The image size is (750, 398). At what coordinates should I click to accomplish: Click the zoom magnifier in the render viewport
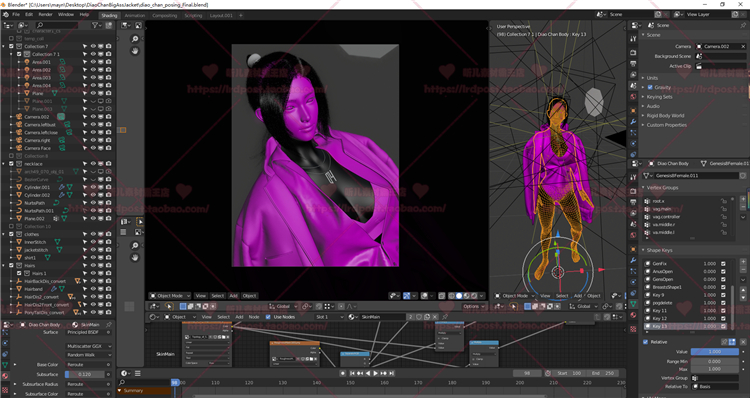tap(135, 39)
